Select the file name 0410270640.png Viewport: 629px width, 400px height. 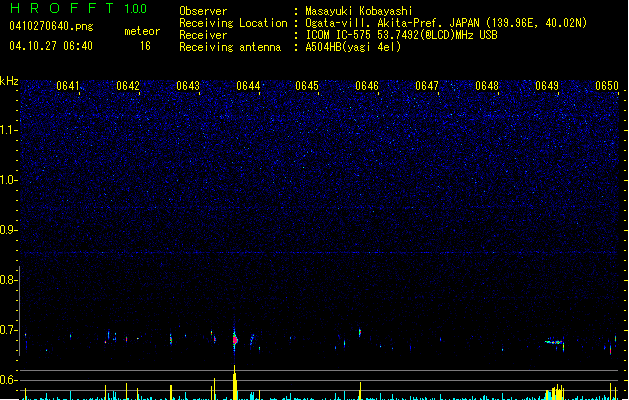51,26
